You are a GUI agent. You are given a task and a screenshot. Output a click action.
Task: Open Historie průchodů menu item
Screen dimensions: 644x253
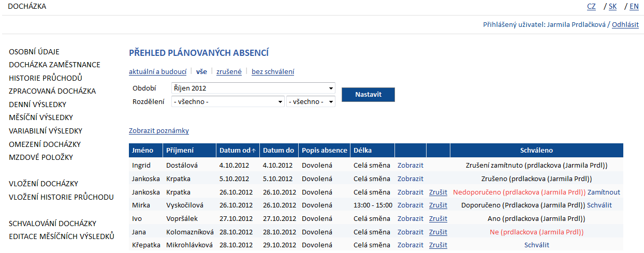pos(46,78)
